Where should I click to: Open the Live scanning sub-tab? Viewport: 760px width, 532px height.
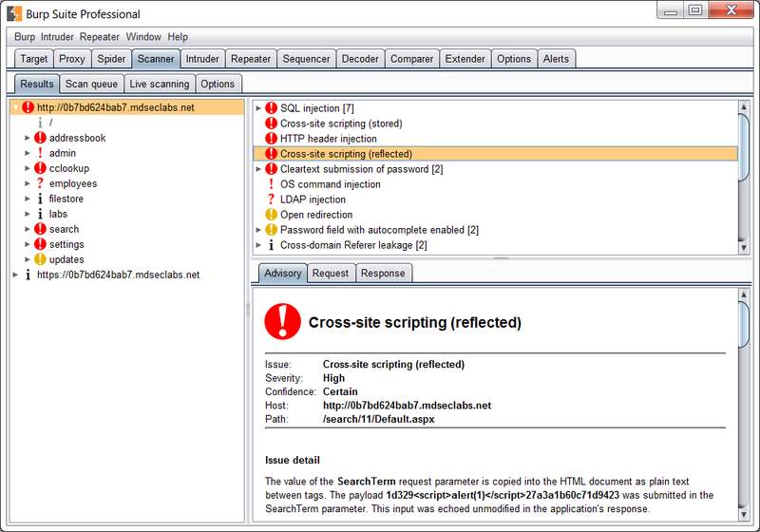[160, 85]
